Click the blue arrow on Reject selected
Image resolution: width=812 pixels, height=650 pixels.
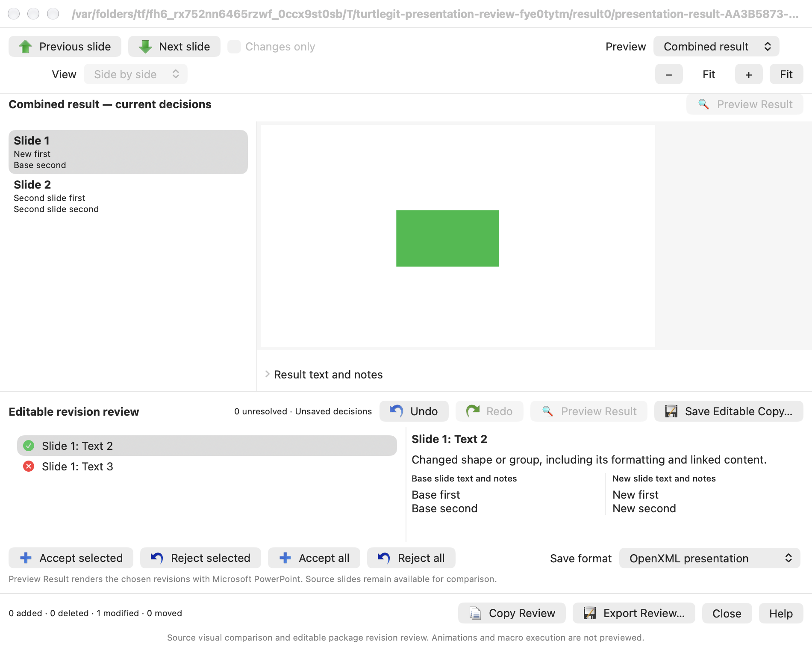click(x=157, y=558)
